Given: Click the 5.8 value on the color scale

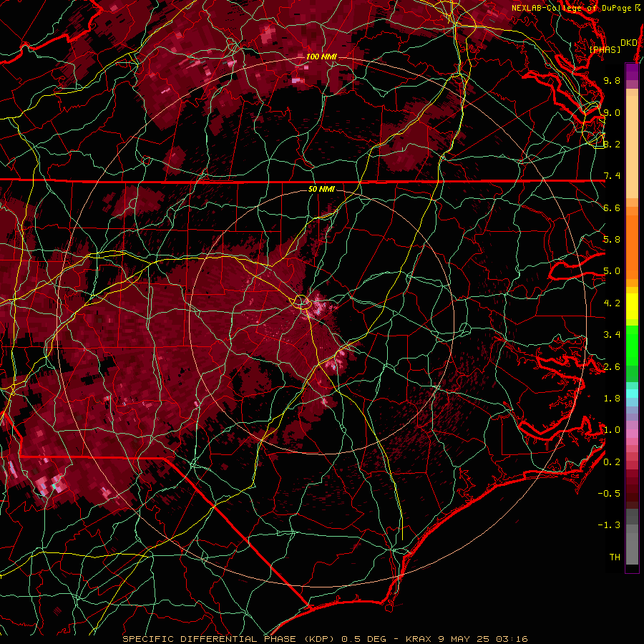Looking at the screenshot, I should pyautogui.click(x=612, y=240).
